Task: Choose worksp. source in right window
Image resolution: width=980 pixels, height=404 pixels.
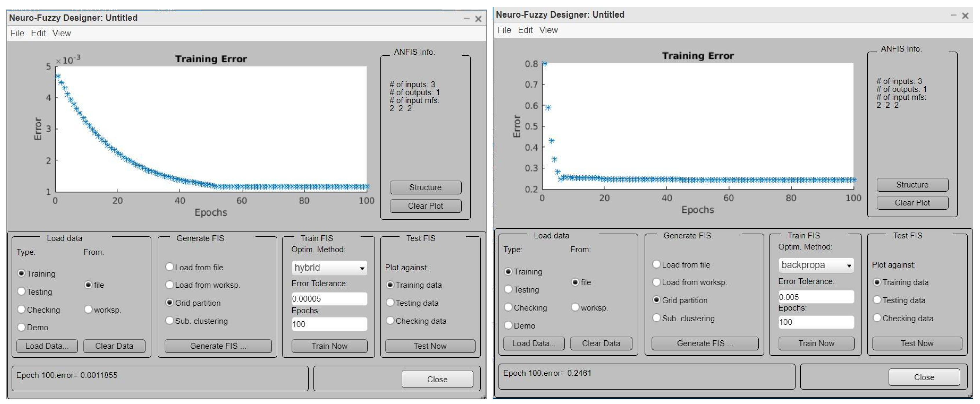Action: (575, 307)
